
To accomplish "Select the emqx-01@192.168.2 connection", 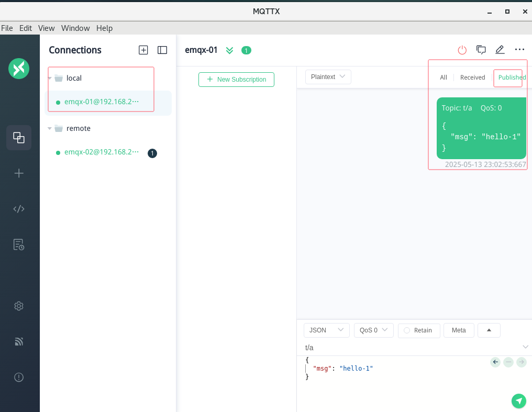I will click(x=108, y=102).
